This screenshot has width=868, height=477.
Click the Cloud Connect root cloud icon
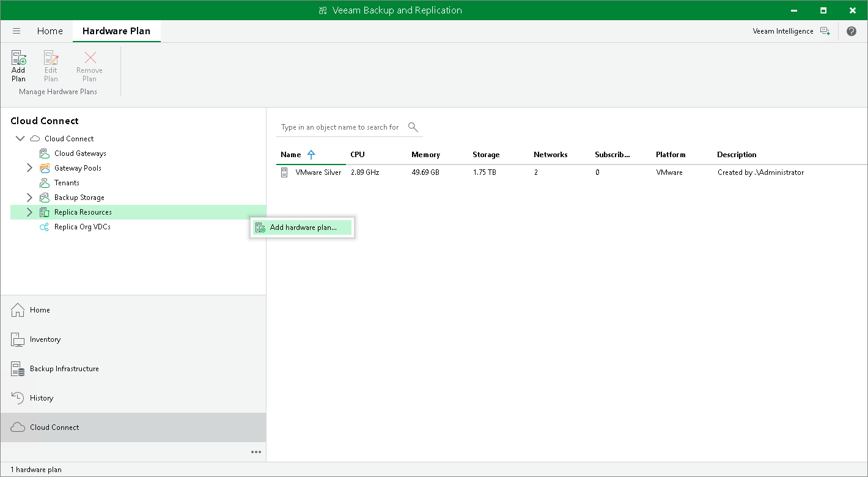point(35,139)
